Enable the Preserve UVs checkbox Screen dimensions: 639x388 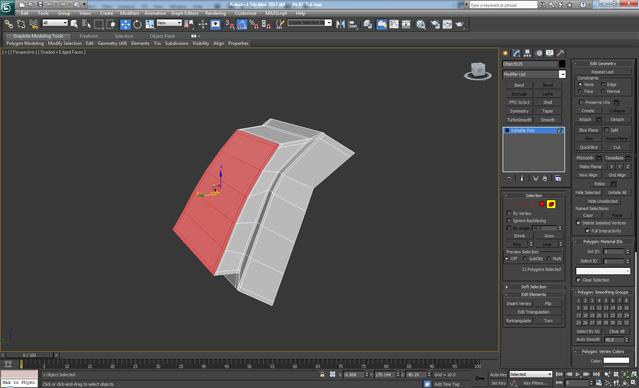tap(582, 102)
